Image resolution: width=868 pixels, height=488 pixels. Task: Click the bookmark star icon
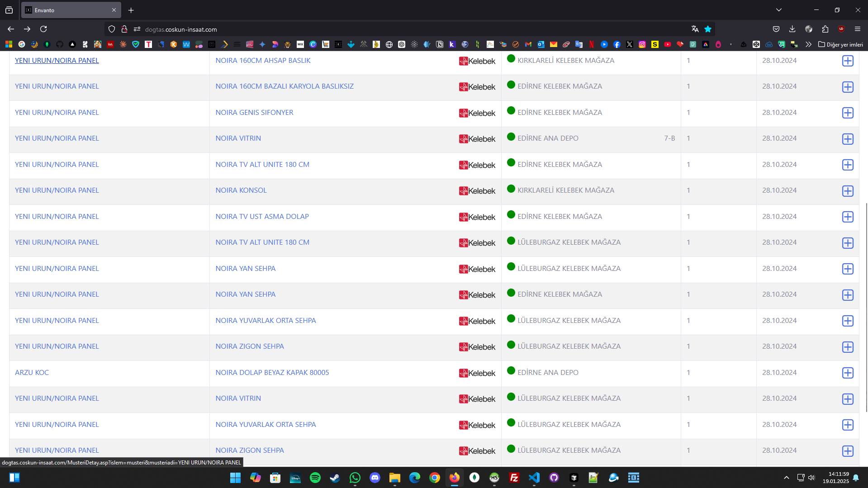pos(708,29)
